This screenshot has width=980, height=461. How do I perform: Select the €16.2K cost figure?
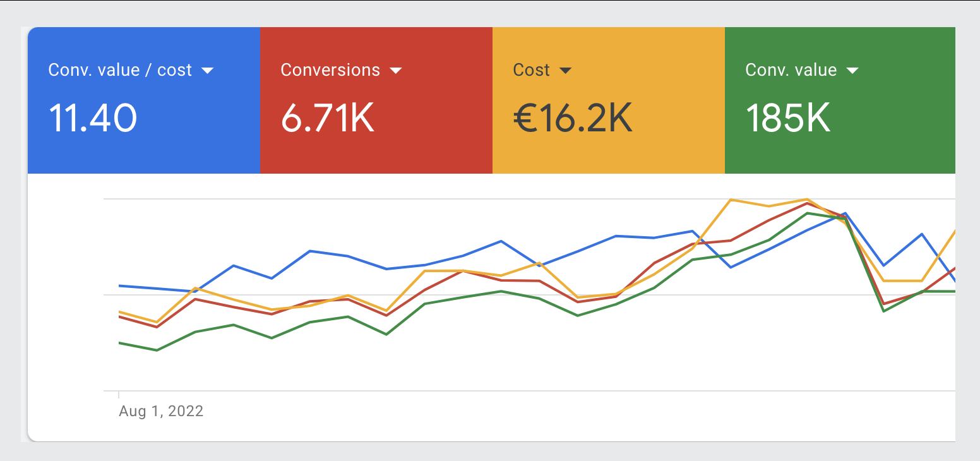(x=572, y=118)
